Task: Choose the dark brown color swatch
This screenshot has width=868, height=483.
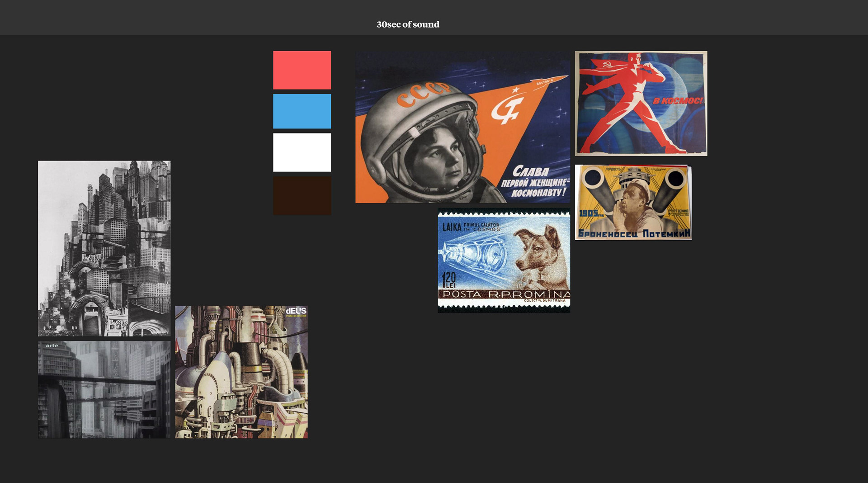Action: pos(302,195)
